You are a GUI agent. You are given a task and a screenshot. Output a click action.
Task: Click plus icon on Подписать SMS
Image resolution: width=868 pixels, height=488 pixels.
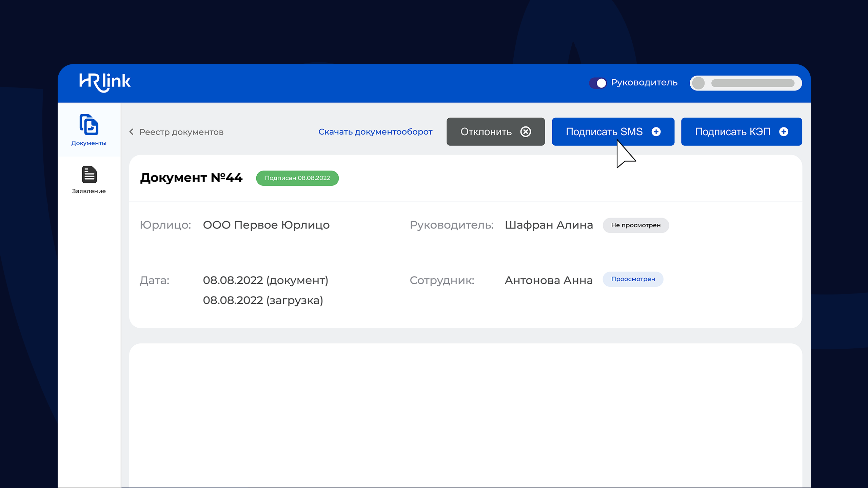coord(656,132)
